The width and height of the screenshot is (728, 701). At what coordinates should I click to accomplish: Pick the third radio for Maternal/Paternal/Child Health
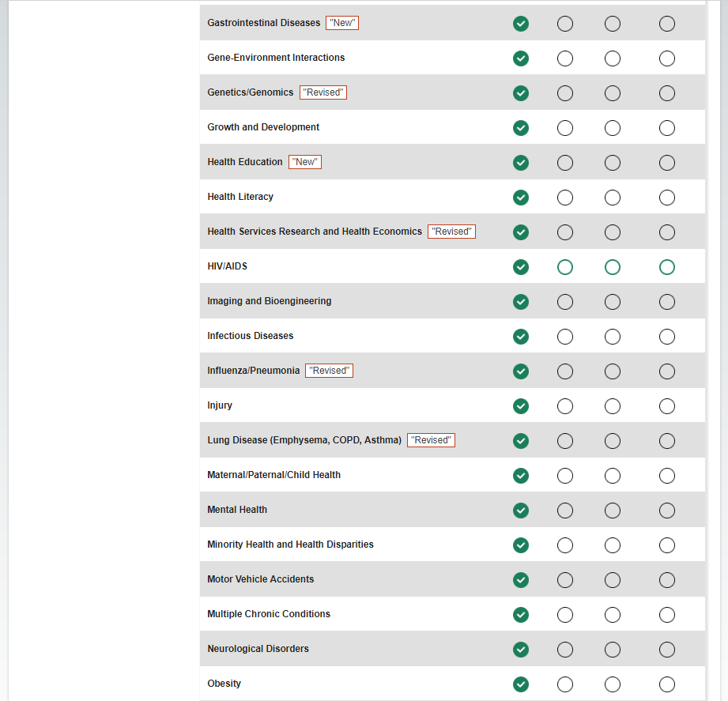[x=613, y=476]
